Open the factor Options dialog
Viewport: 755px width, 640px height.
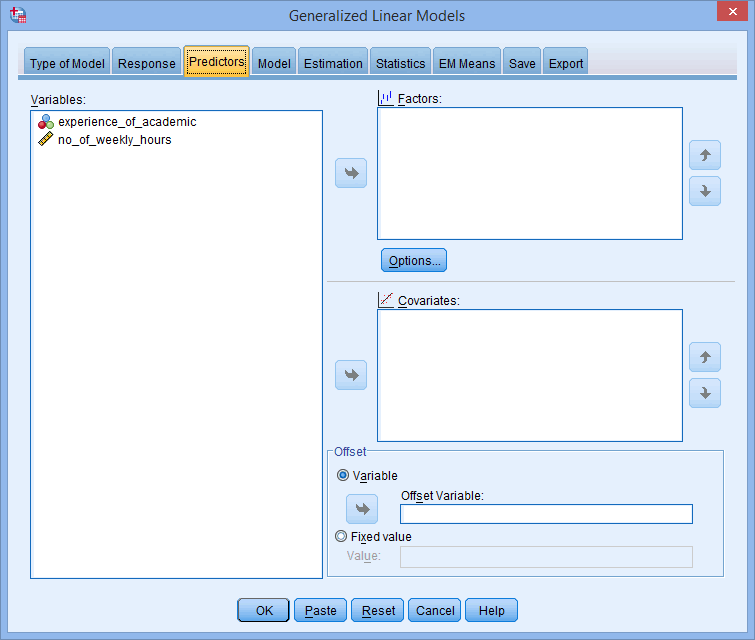(414, 260)
